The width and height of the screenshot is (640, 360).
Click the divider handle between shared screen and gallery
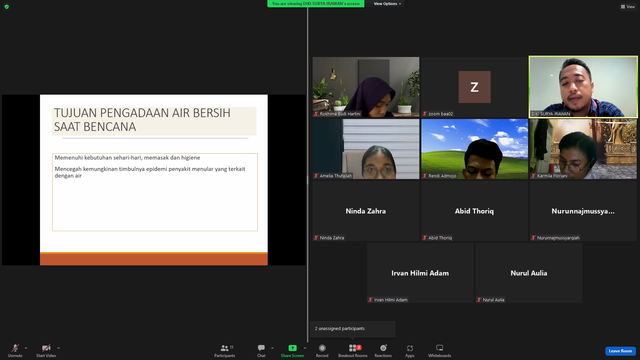308,180
